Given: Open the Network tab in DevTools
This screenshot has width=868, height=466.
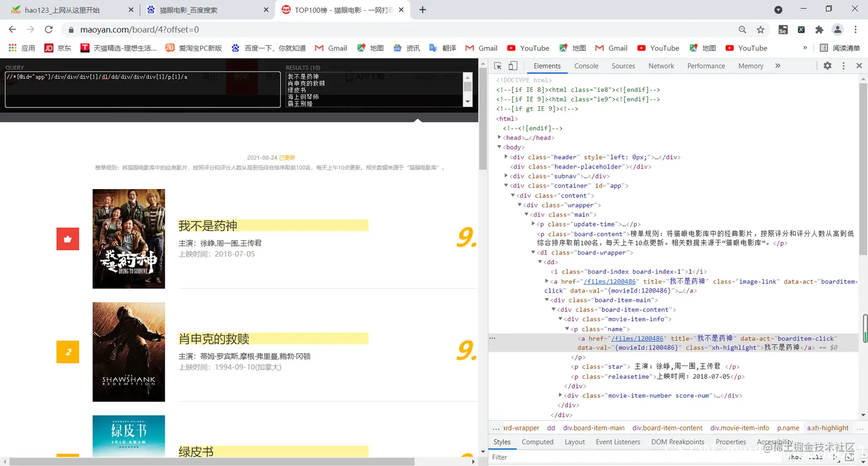Looking at the screenshot, I should coord(661,66).
